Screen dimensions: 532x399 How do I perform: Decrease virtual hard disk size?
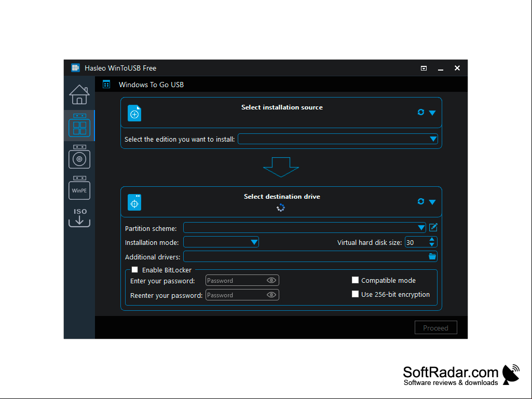[432, 244]
